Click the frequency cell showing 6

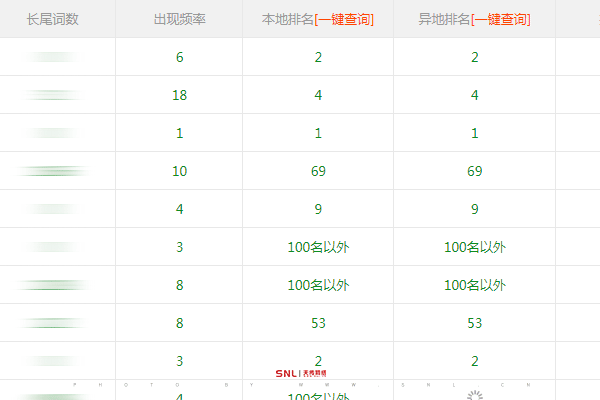tap(179, 57)
